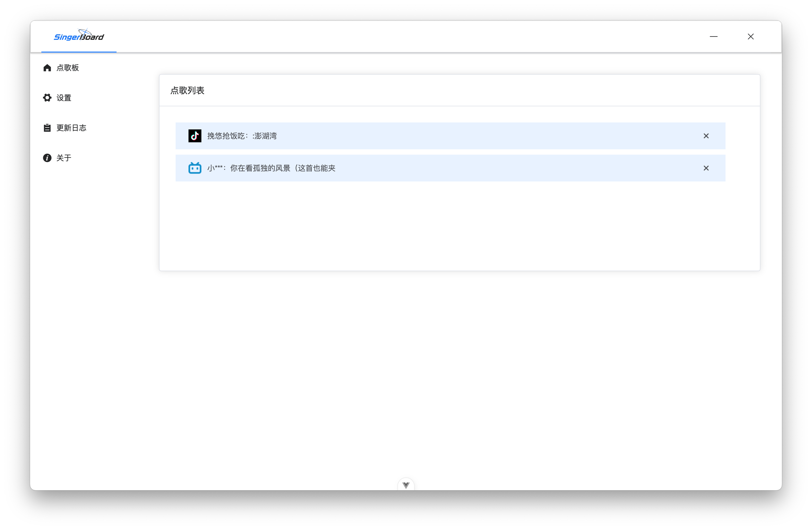Remove the 你在看孤独的风景 song request
Screen dimensions: 812x530
pyautogui.click(x=706, y=168)
